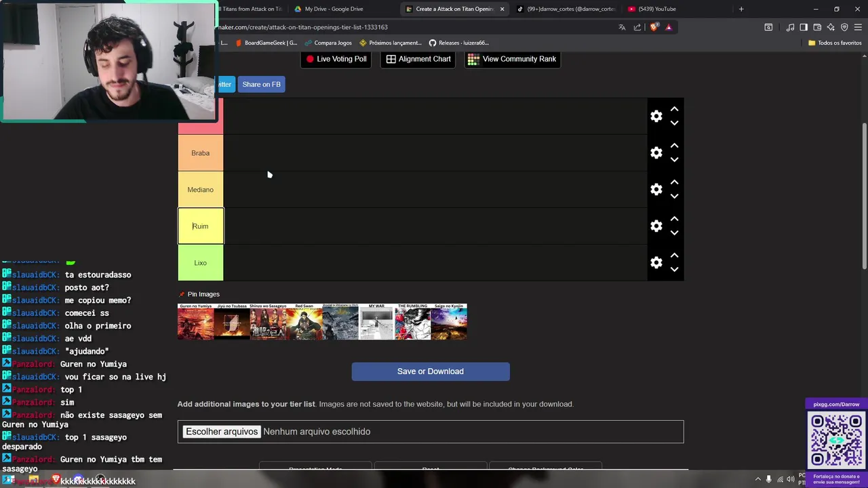Open the BoardGameGeek bookmark
This screenshot has width=868, height=488.
tap(267, 43)
